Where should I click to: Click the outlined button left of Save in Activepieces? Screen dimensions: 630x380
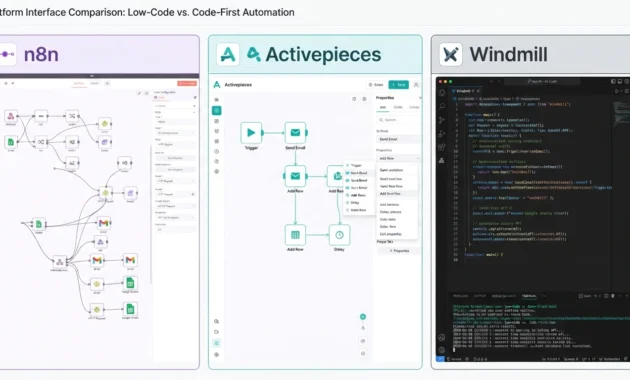376,85
